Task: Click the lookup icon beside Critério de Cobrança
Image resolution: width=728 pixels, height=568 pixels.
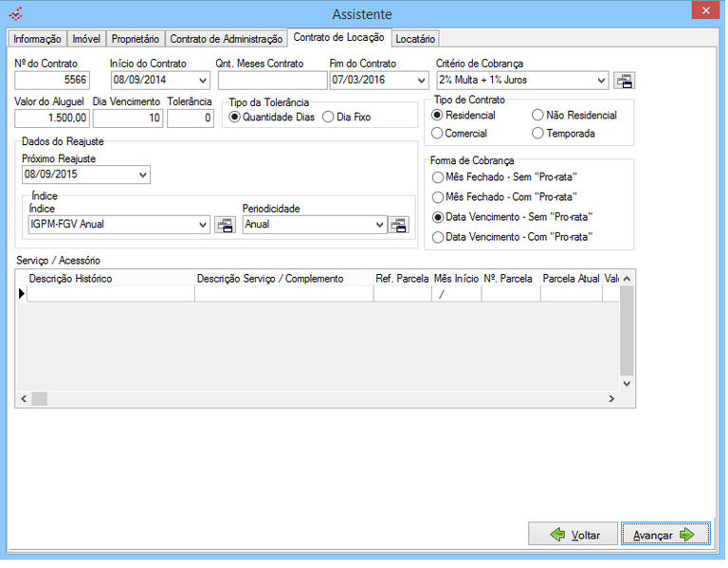Action: (x=624, y=81)
